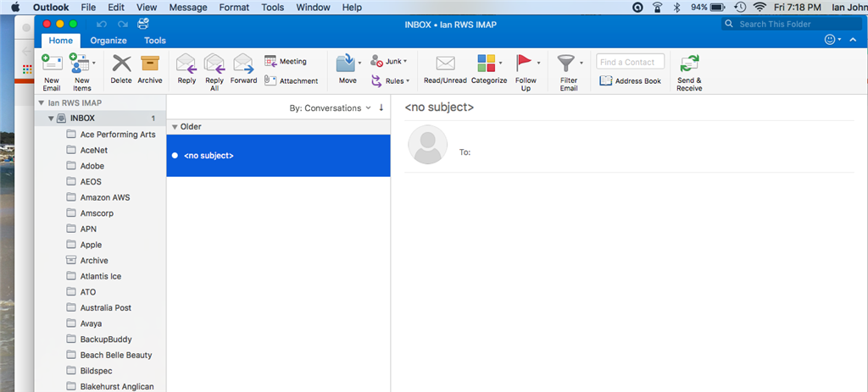Forward message as Attachment

pos(292,80)
